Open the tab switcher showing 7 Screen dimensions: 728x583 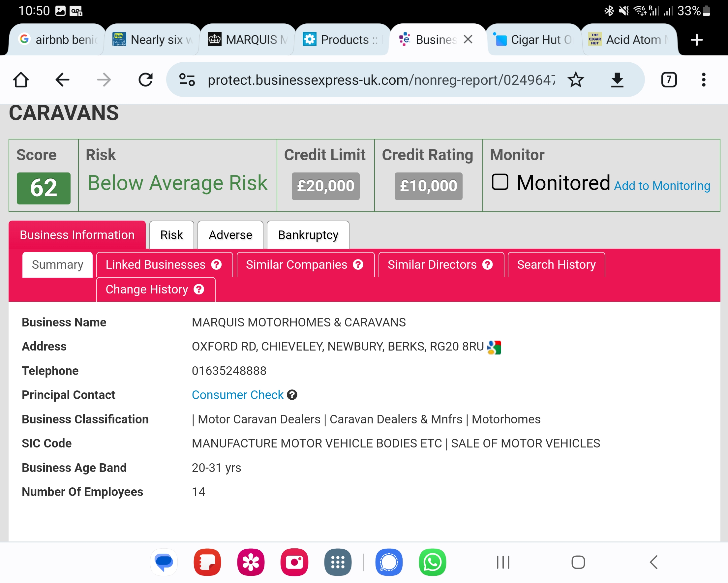click(669, 80)
